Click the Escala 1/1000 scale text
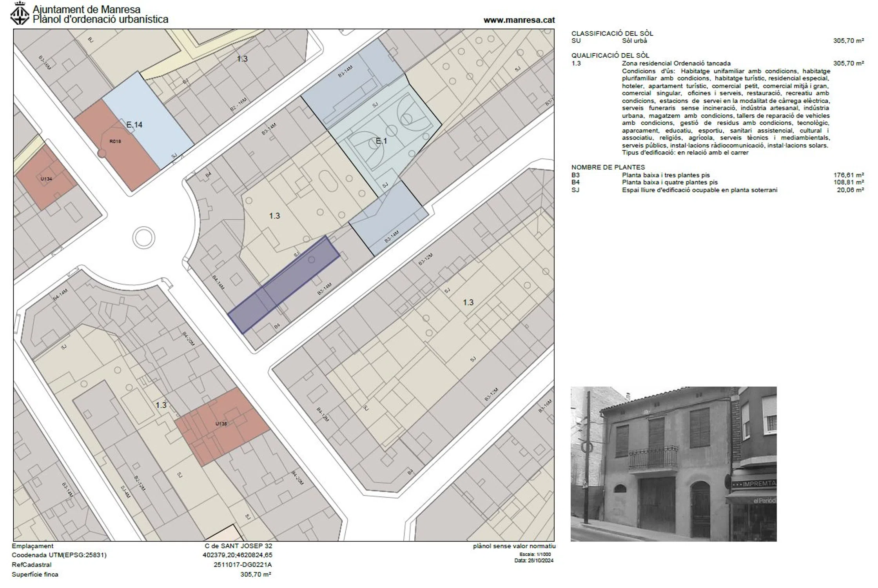 pyautogui.click(x=535, y=555)
